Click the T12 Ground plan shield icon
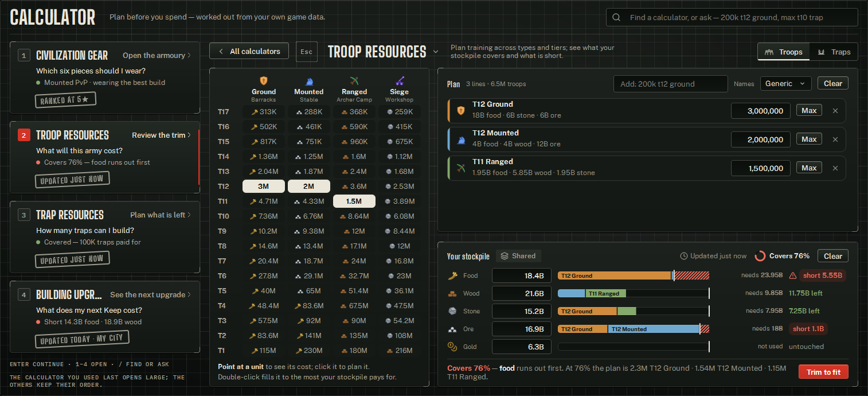The width and height of the screenshot is (868, 396). (460, 111)
